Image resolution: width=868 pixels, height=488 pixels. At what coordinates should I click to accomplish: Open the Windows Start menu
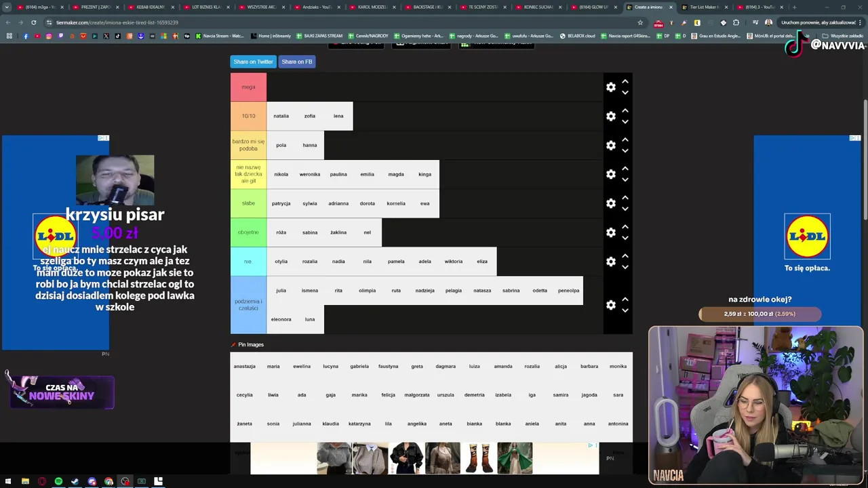click(x=8, y=481)
